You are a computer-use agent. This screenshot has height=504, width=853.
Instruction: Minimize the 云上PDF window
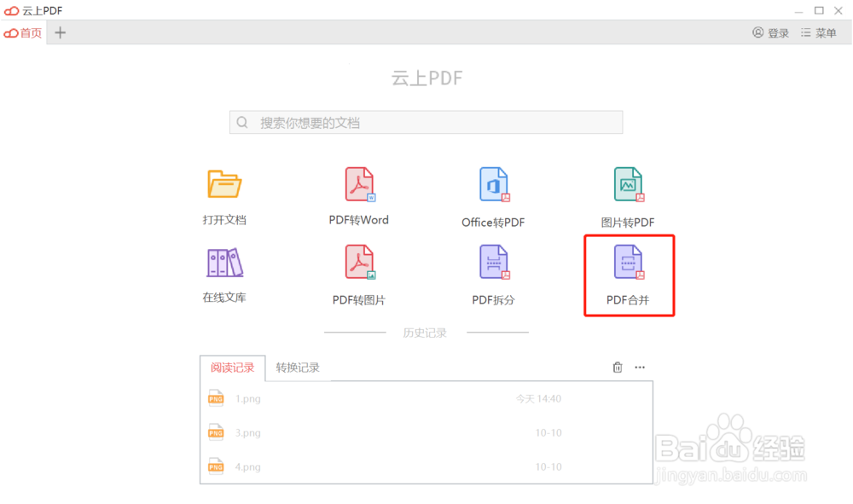[x=798, y=11]
